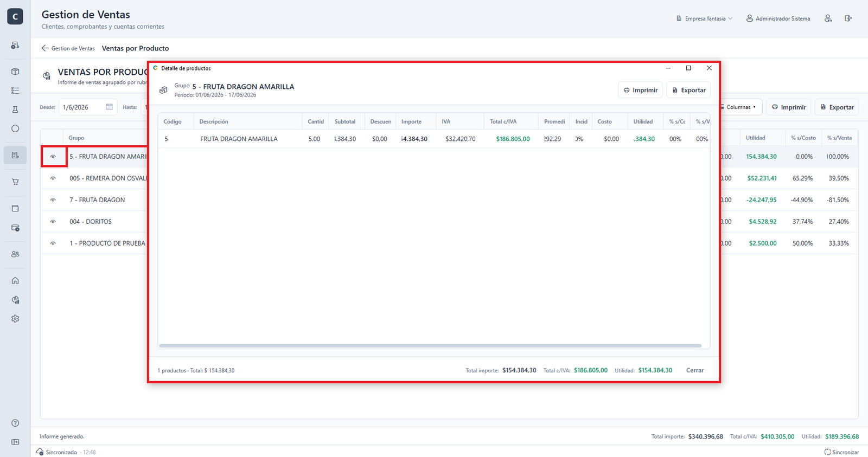Sort by the Total c/IVA column header

point(503,121)
